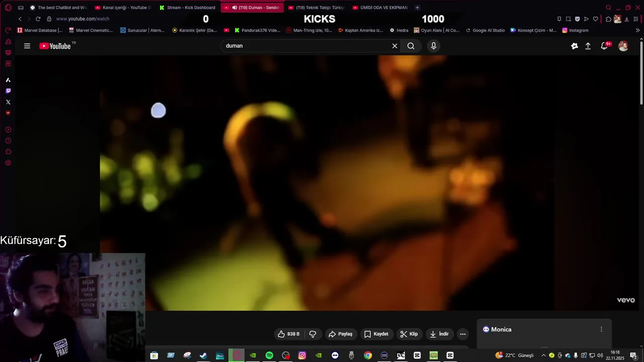Open browser downloads arrow icon
The height and width of the screenshot is (362, 644).
pyautogui.click(x=626, y=19)
